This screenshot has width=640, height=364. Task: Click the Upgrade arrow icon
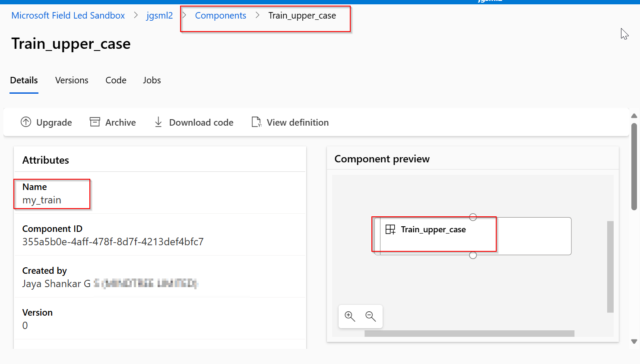(26, 122)
